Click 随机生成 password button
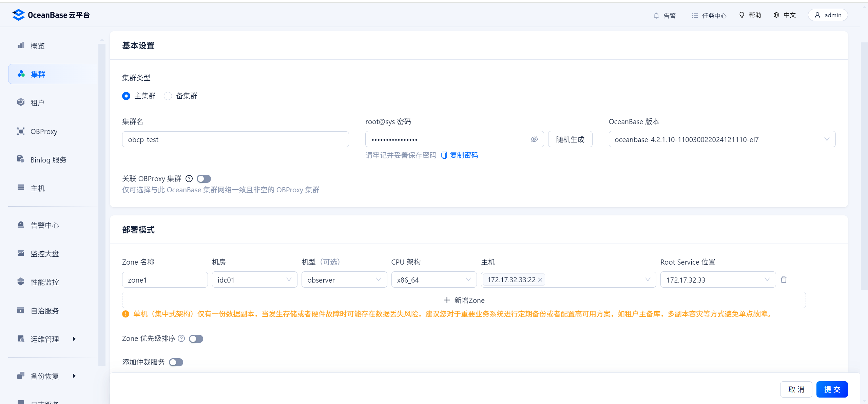Screen dimensions: 868x404 coord(570,139)
